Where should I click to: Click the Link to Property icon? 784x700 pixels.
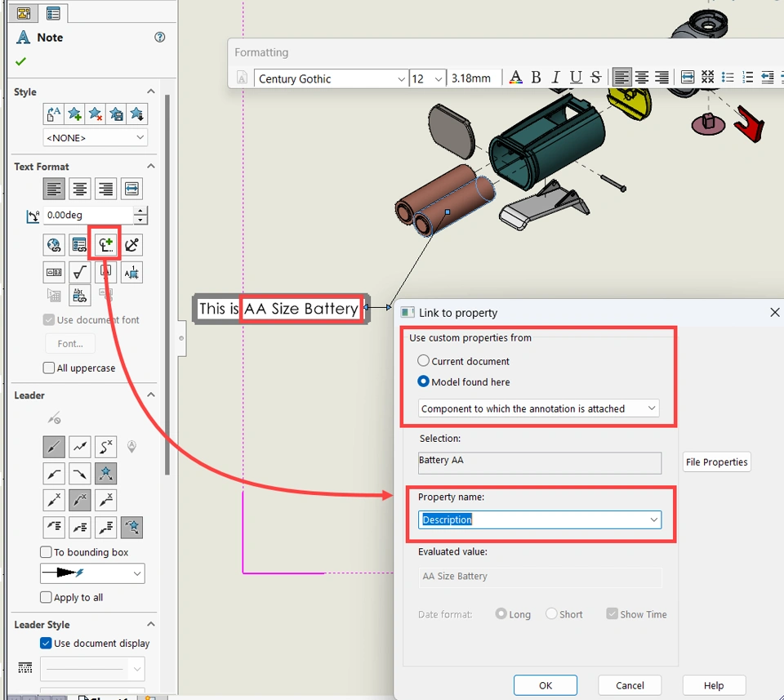coord(105,244)
